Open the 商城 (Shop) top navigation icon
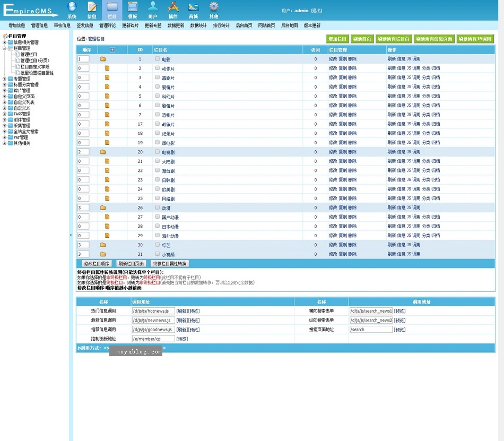 (x=193, y=10)
